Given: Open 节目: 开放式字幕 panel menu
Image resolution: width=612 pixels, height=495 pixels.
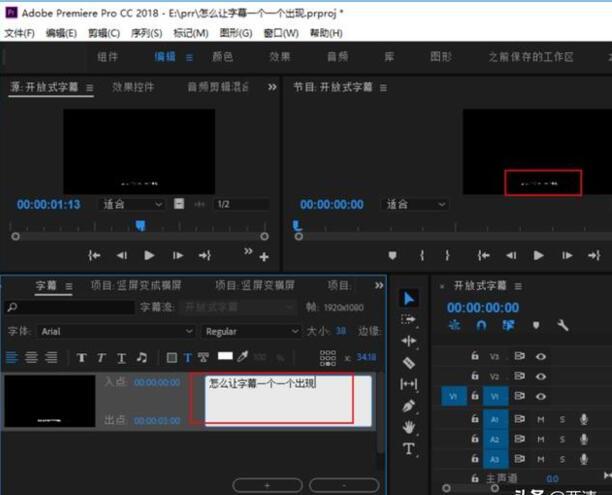Looking at the screenshot, I should 383,88.
